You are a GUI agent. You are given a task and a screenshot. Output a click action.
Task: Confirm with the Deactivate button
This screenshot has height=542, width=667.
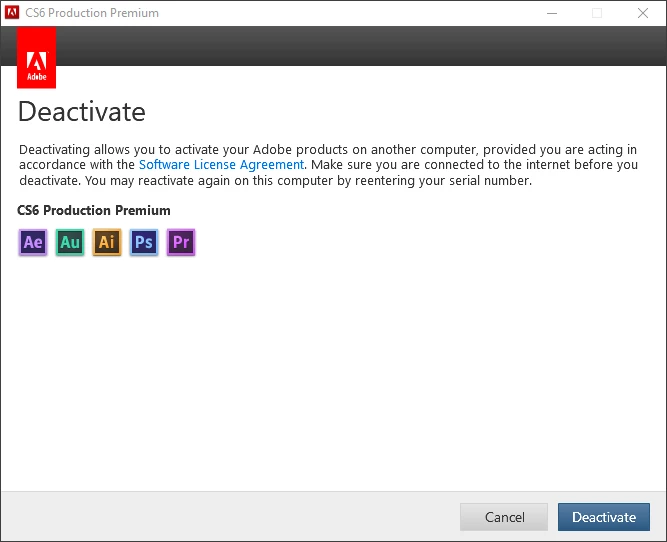604,517
